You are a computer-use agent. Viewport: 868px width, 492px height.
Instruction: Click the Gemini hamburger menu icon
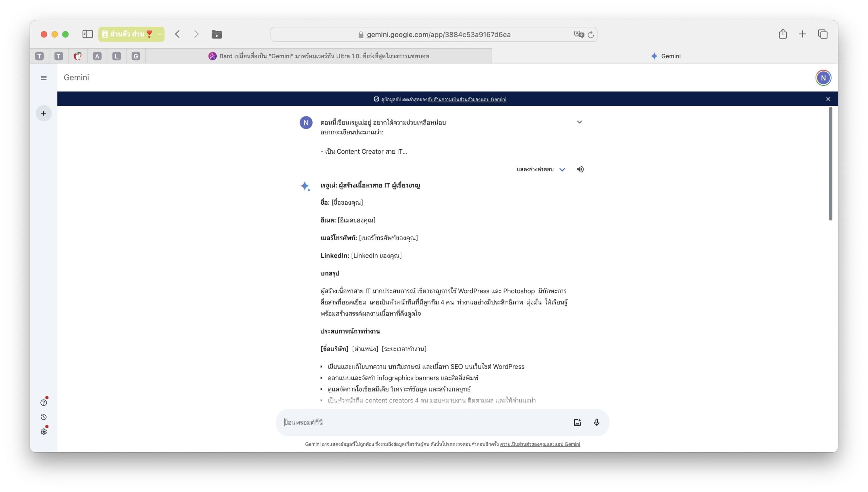click(43, 78)
